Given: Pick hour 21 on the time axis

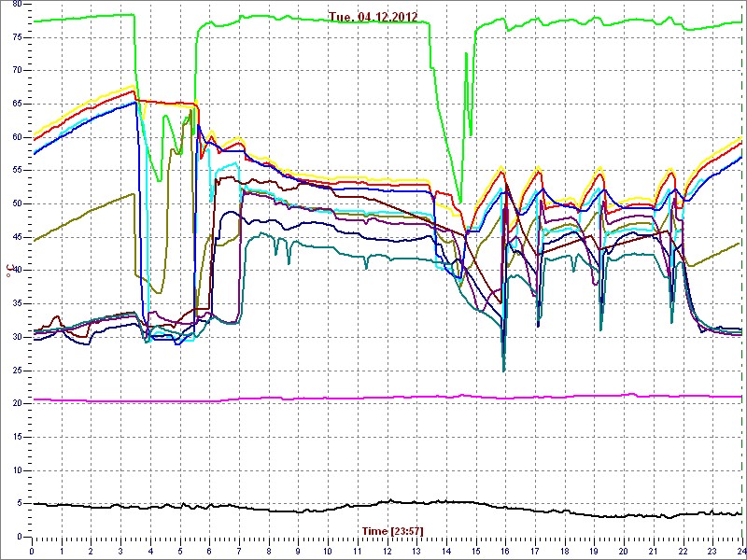Looking at the screenshot, I should pos(653,552).
